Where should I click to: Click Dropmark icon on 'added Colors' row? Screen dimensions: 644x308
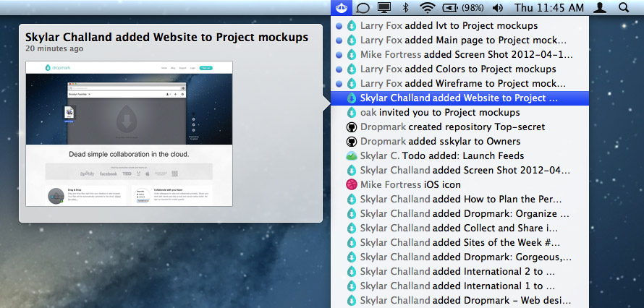[351, 69]
